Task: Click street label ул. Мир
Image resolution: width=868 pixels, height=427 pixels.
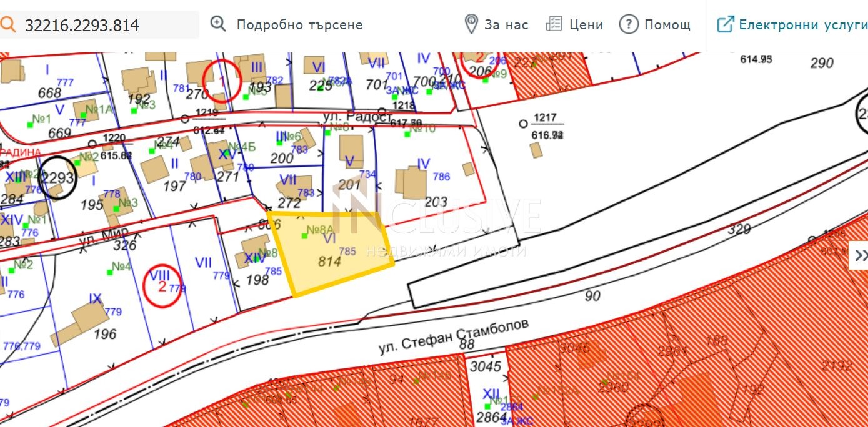Action: 102,237
